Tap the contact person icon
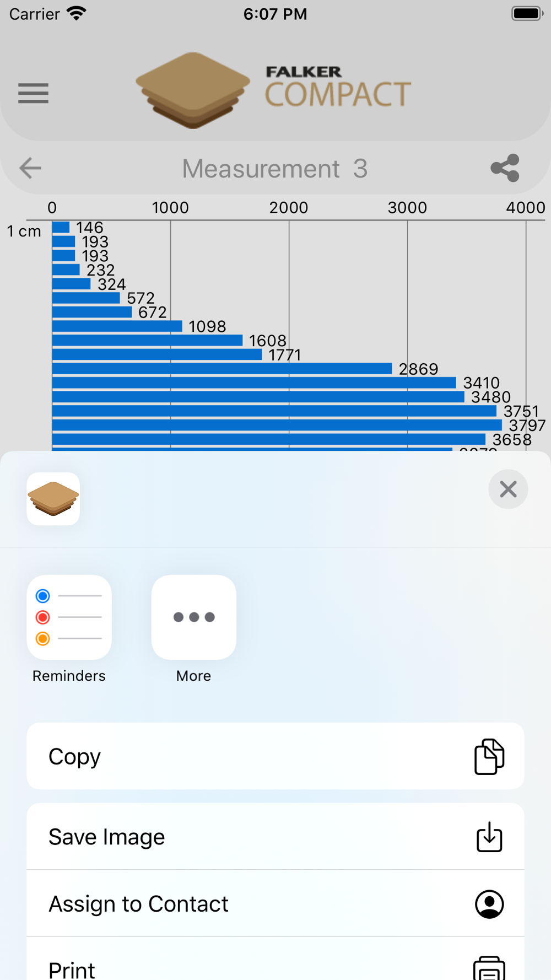Viewport: 551px width, 980px height. (489, 904)
